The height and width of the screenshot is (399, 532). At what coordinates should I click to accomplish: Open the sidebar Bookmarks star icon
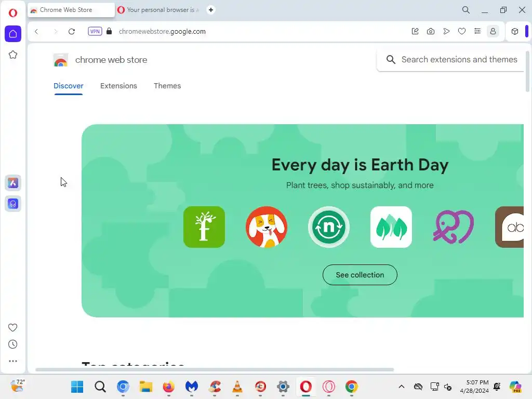pos(13,55)
